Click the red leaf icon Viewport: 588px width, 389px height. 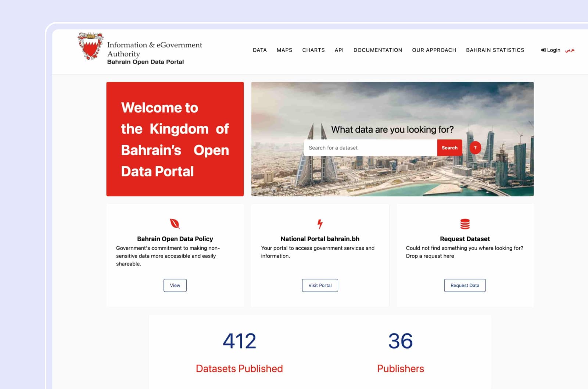(175, 224)
